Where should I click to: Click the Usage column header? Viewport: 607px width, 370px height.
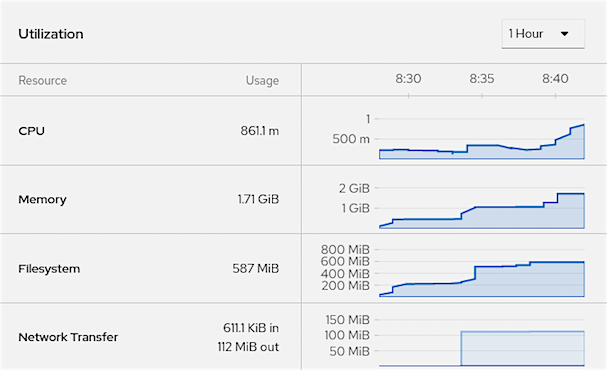tap(262, 81)
